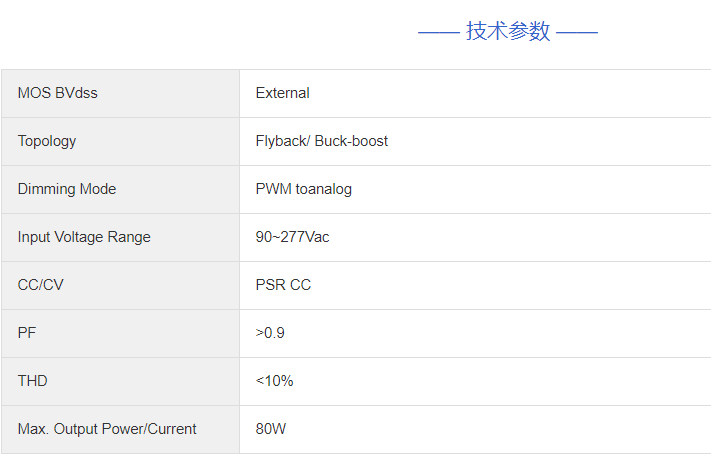Select the PF row label

(x=27, y=333)
